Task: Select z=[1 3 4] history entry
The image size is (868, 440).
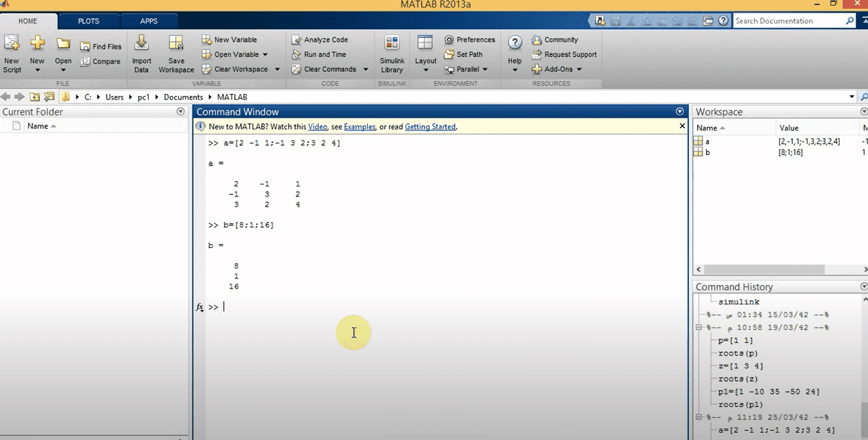Action: [x=741, y=366]
